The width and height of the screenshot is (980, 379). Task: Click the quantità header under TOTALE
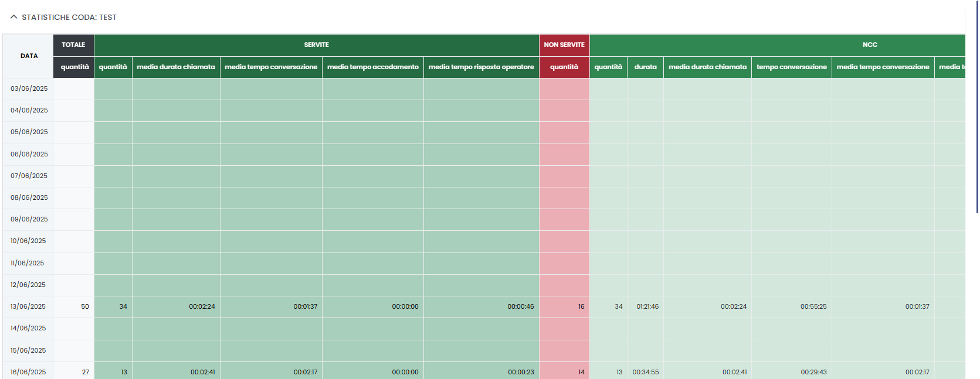(x=74, y=67)
